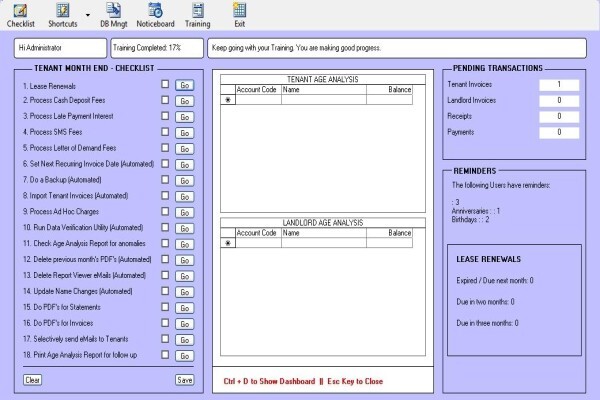Click Go for Print Age Analysis Report
600x400 pixels.
pos(184,356)
